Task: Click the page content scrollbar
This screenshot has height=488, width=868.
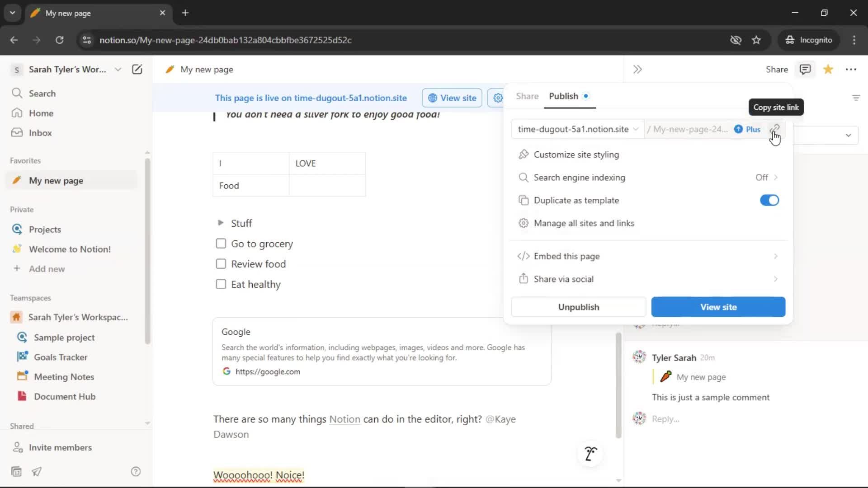Action: (618, 385)
